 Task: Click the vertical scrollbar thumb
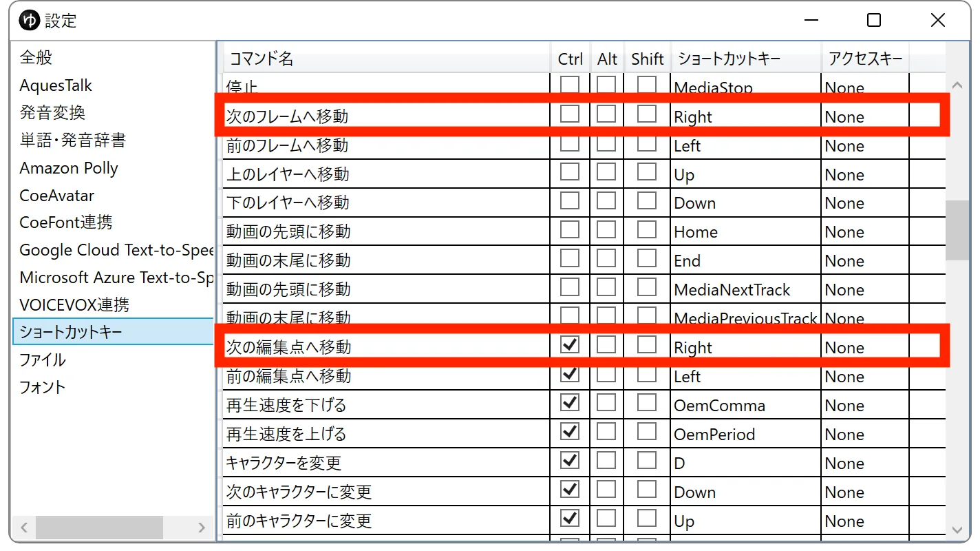pos(957,230)
